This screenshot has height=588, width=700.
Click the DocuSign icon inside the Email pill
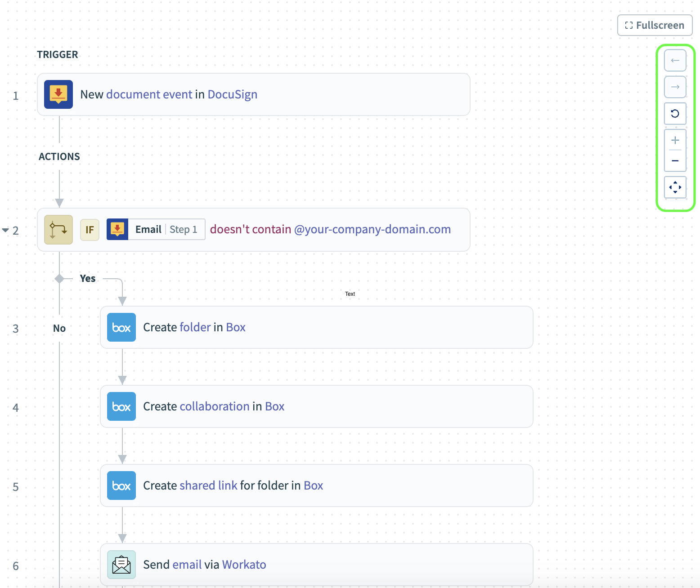pyautogui.click(x=117, y=229)
